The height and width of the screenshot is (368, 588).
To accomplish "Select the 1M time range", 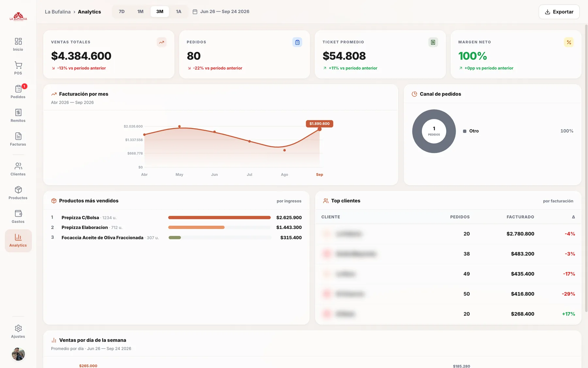I will 140,11.
